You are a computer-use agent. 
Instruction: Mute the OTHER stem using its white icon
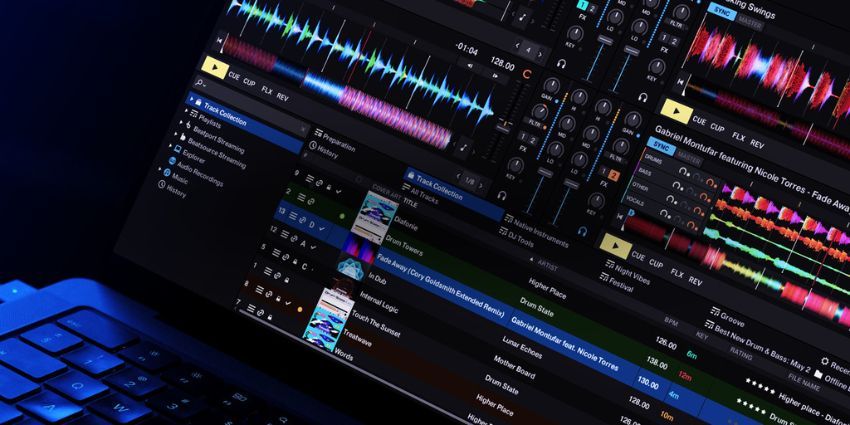coord(671,200)
